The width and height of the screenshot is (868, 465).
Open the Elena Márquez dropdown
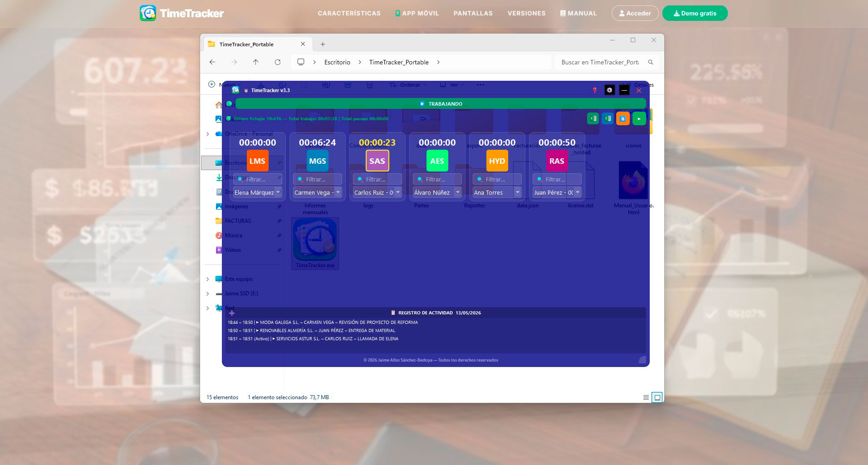[258, 192]
